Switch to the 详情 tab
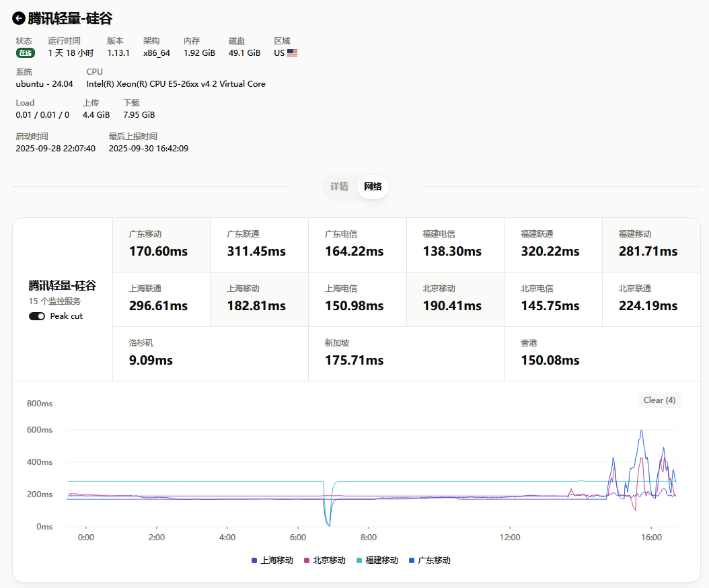The width and height of the screenshot is (709, 588). (x=339, y=187)
